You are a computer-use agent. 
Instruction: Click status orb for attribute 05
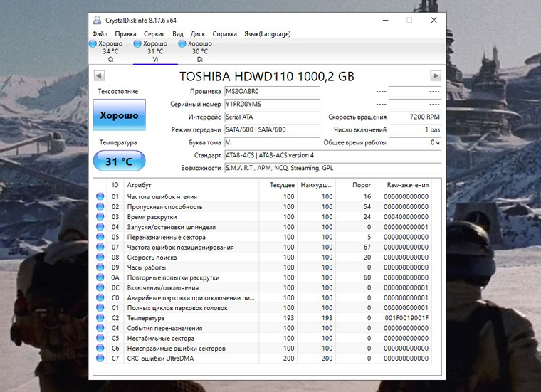(100, 237)
